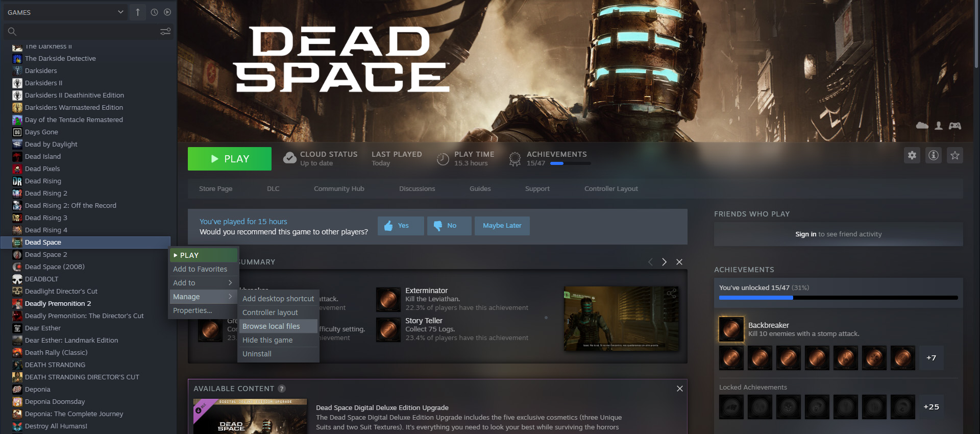Open the Support tab
Screen dimensions: 980x434
(x=537, y=189)
